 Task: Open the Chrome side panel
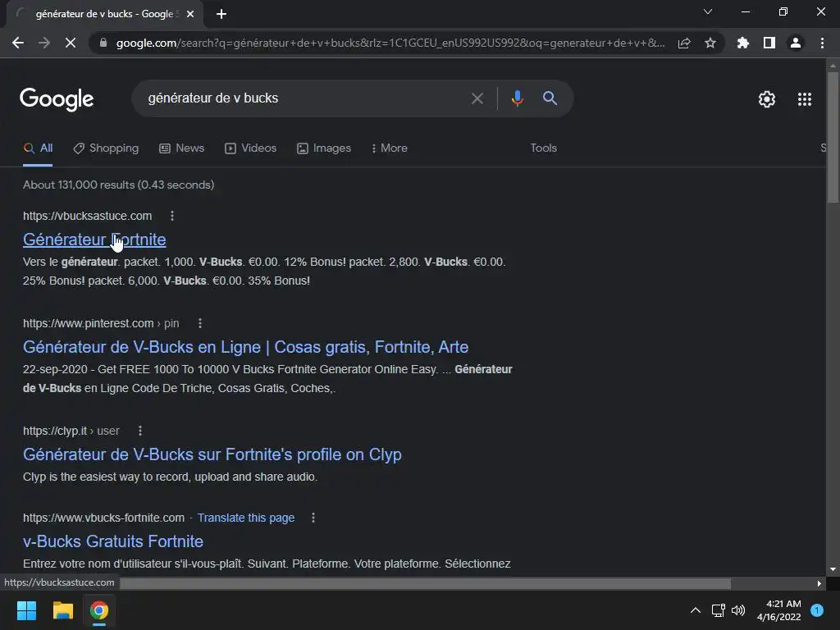[x=769, y=43]
